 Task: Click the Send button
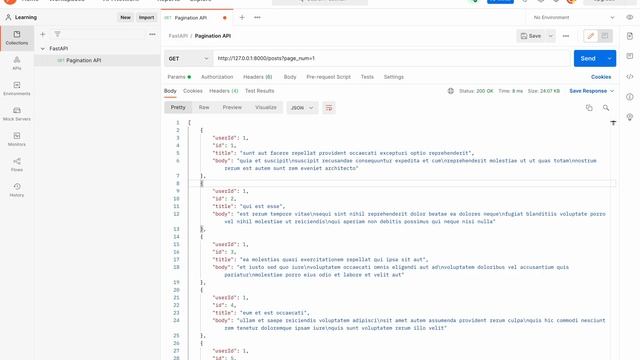tap(588, 59)
